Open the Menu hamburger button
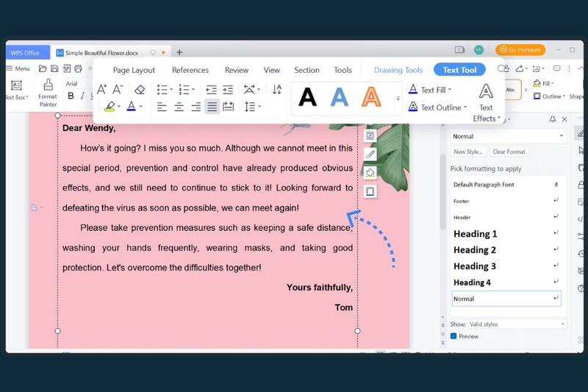 [18, 68]
